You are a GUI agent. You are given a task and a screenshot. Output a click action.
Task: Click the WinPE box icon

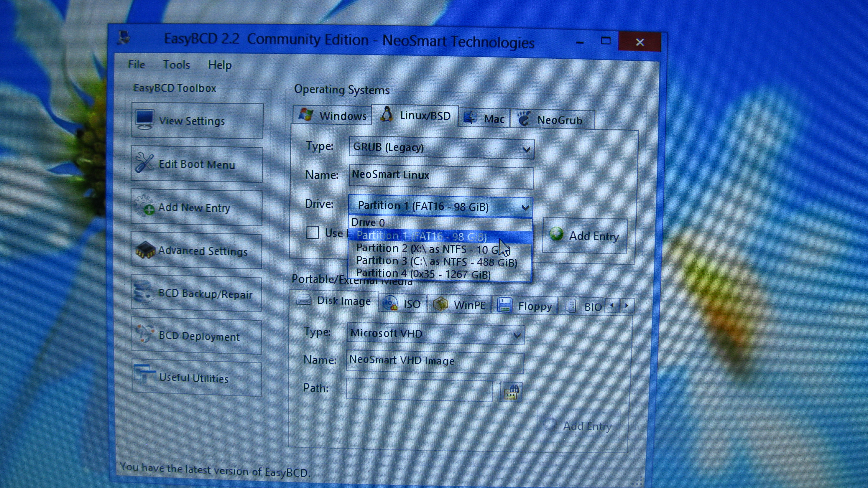[x=441, y=304]
